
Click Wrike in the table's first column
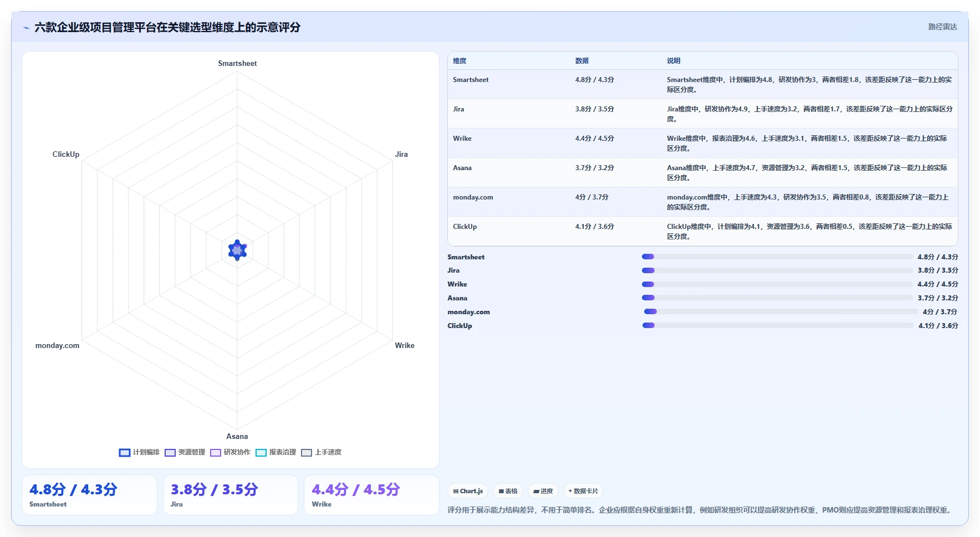[x=462, y=139]
